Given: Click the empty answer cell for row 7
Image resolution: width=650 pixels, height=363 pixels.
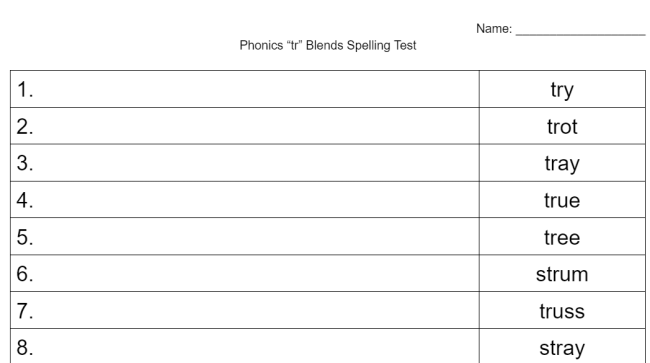Looking at the screenshot, I should pos(245,310).
